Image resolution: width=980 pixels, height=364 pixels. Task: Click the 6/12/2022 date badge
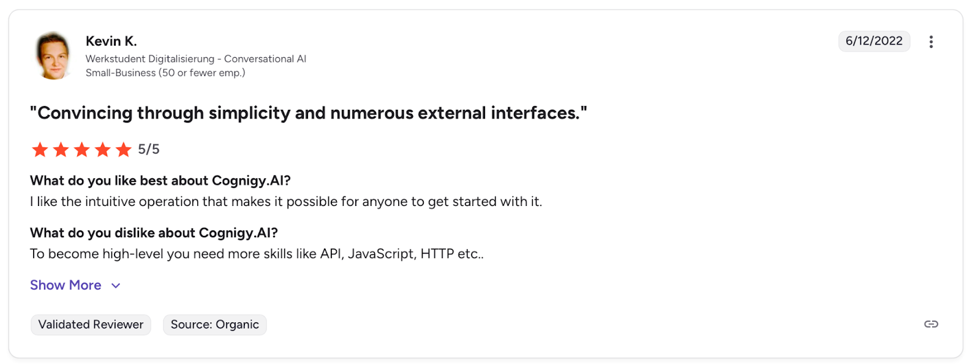click(x=873, y=41)
